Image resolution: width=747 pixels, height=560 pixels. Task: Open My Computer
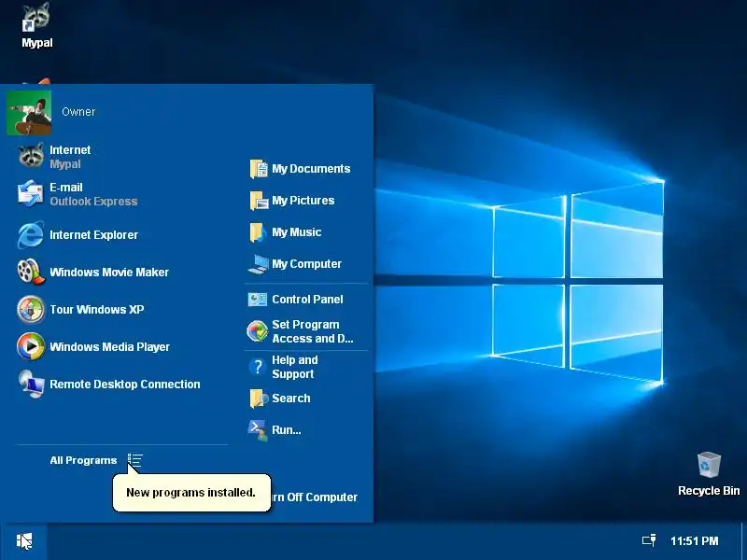(295, 264)
